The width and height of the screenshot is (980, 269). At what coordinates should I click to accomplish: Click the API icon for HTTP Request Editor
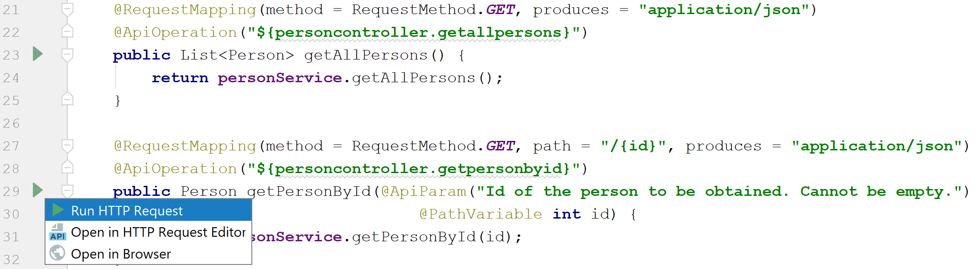pyautogui.click(x=58, y=232)
